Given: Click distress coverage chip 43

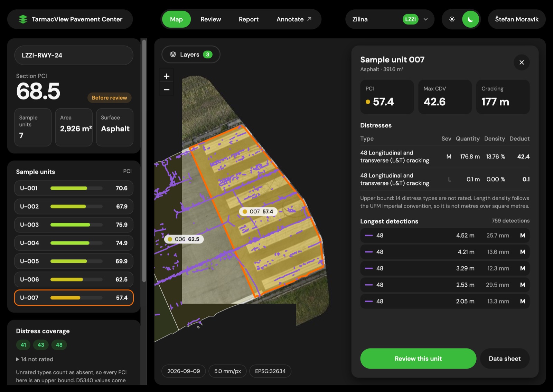Looking at the screenshot, I should [41, 345].
